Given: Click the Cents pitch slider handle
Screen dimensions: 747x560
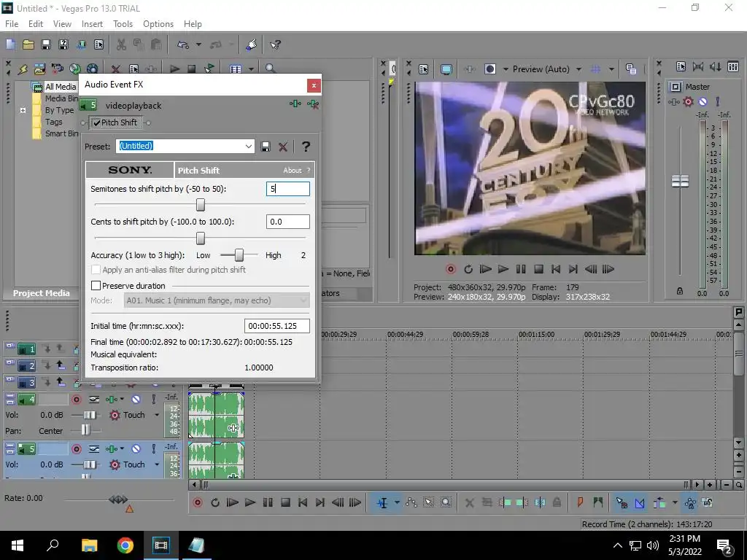Looking at the screenshot, I should coord(201,238).
